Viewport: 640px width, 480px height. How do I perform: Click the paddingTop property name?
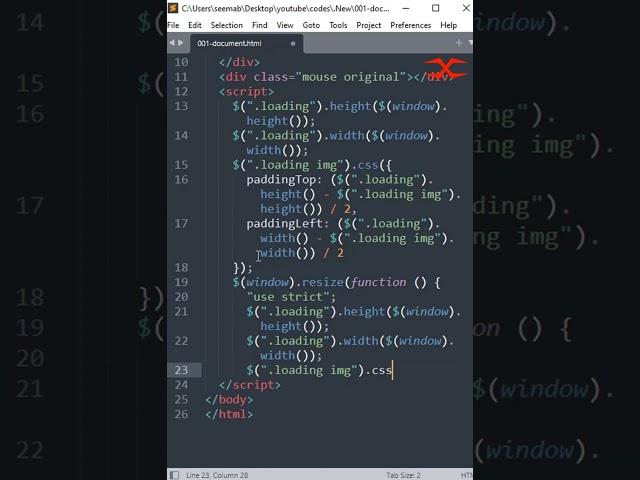(281, 180)
